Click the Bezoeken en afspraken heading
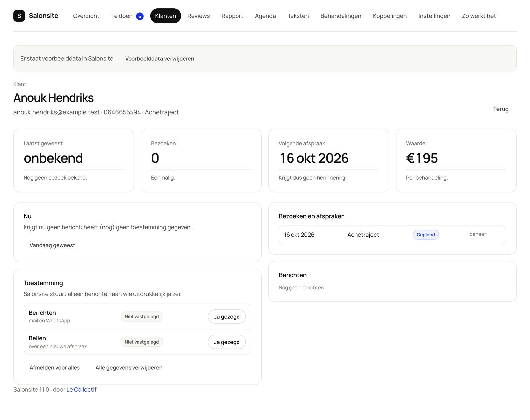Viewport: 530px width, 420px height. pos(311,216)
